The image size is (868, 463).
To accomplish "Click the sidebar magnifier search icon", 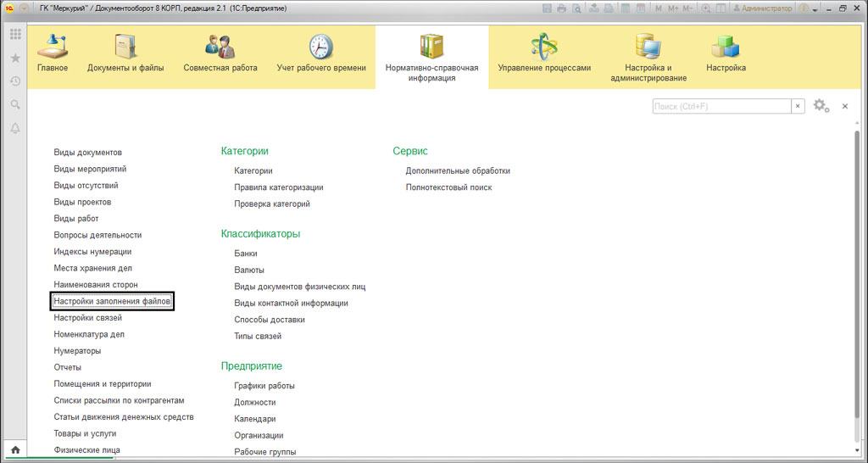I will pyautogui.click(x=15, y=104).
